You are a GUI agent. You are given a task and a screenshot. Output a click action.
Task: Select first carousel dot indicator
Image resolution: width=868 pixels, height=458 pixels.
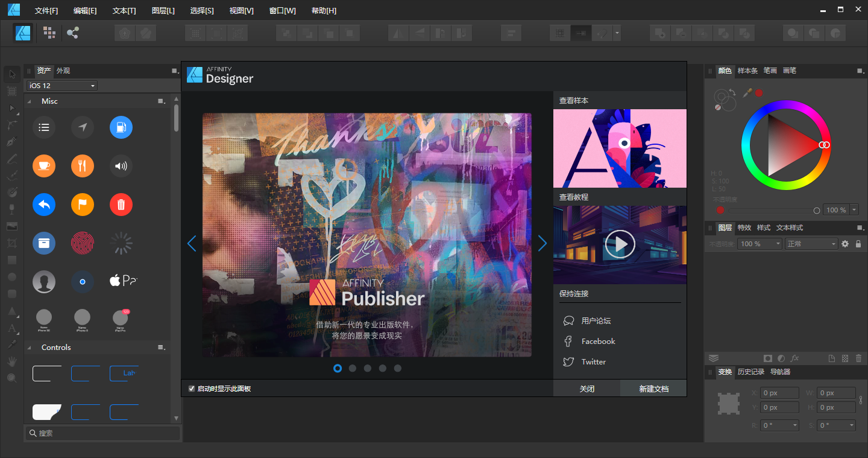(x=338, y=368)
